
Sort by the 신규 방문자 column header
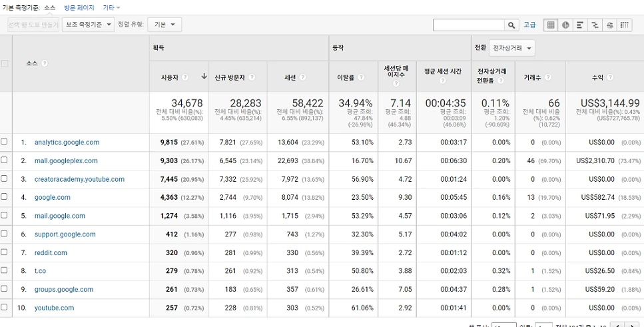(230, 77)
